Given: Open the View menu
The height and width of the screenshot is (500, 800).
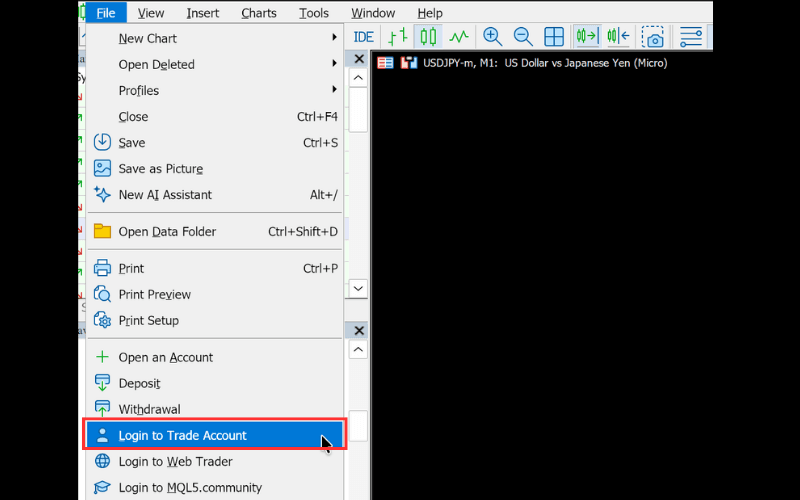Looking at the screenshot, I should point(151,13).
